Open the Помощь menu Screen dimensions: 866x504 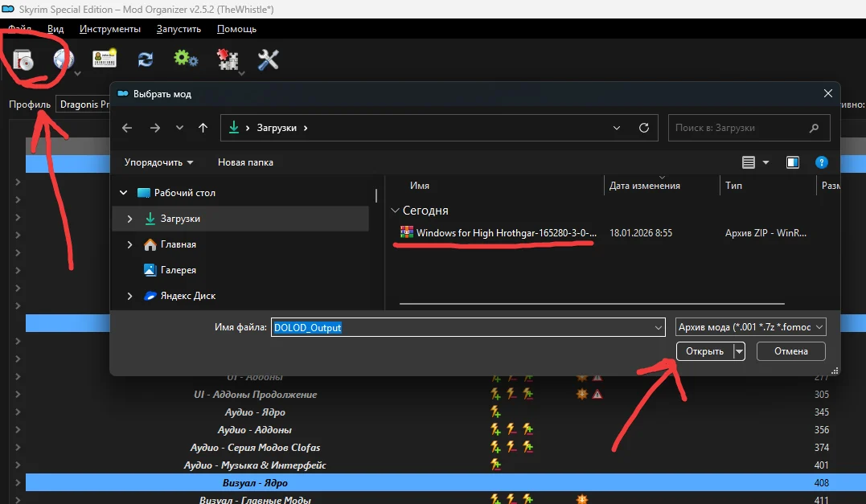[x=236, y=29]
